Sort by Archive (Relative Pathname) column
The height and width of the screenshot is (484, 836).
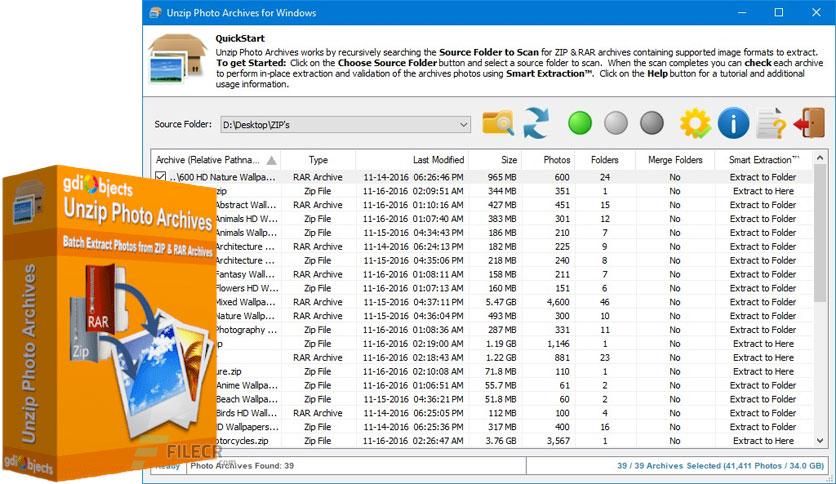215,160
